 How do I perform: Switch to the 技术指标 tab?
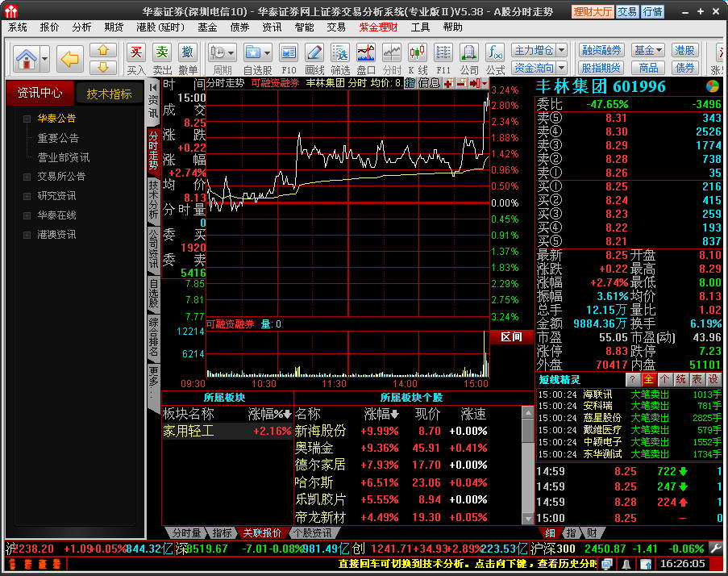coord(109,94)
